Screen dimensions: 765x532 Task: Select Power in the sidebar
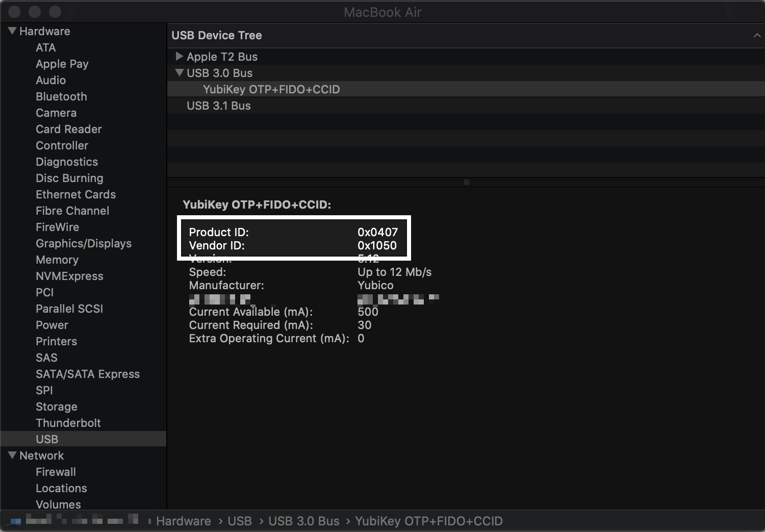52,325
